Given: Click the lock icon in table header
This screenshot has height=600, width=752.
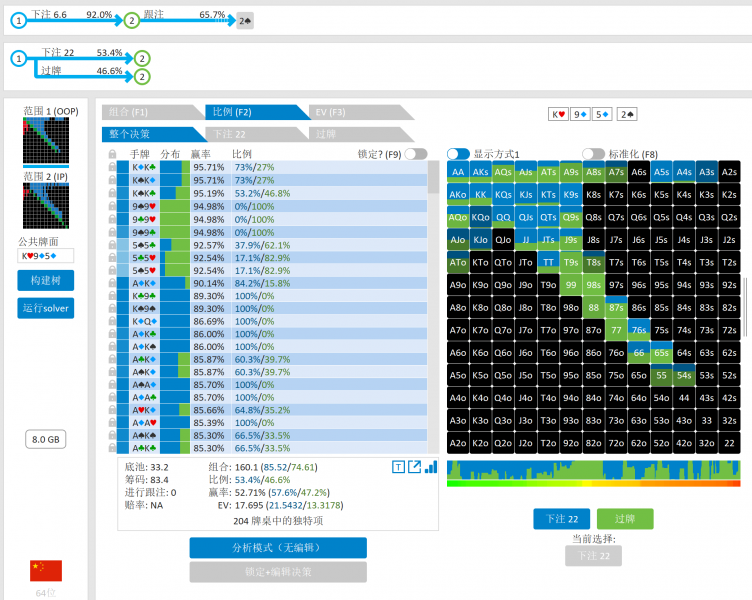Looking at the screenshot, I should coord(113,154).
